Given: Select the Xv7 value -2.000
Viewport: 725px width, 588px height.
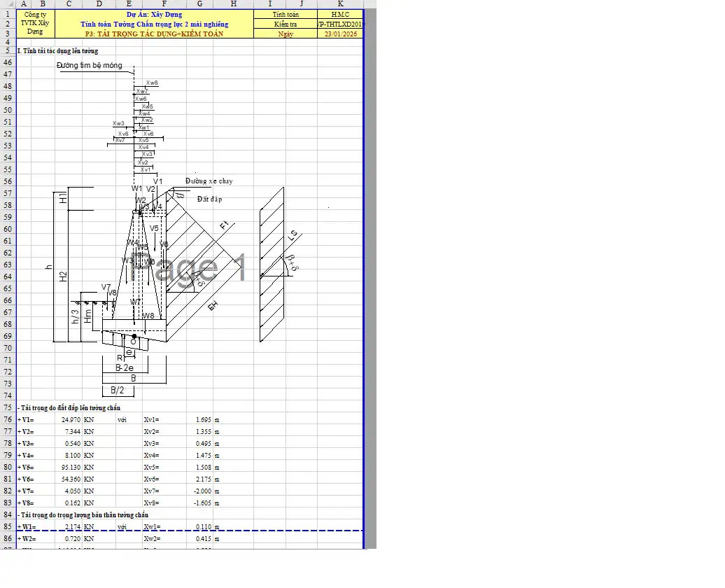Looking at the screenshot, I should click(x=199, y=491).
